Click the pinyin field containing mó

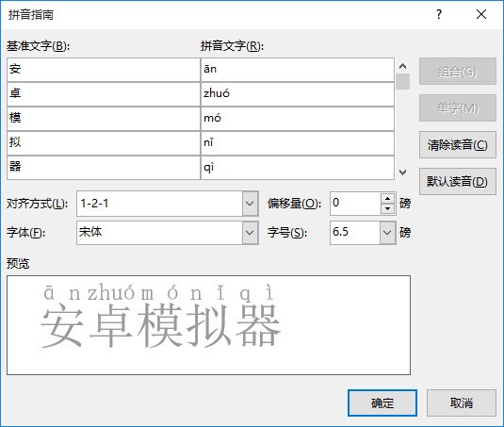tap(298, 119)
